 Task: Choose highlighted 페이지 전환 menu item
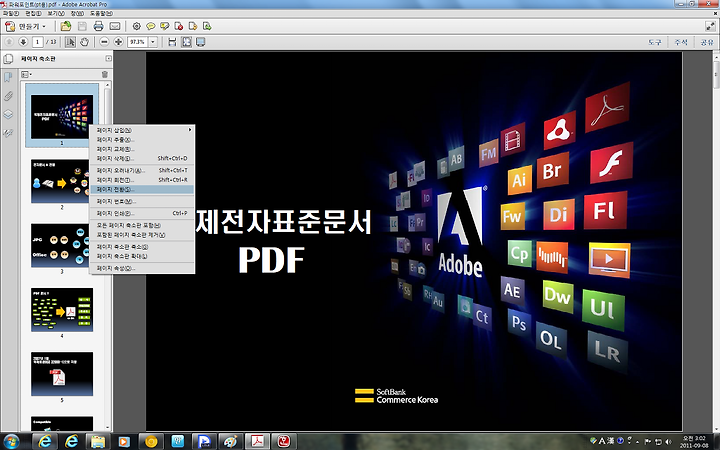point(142,189)
